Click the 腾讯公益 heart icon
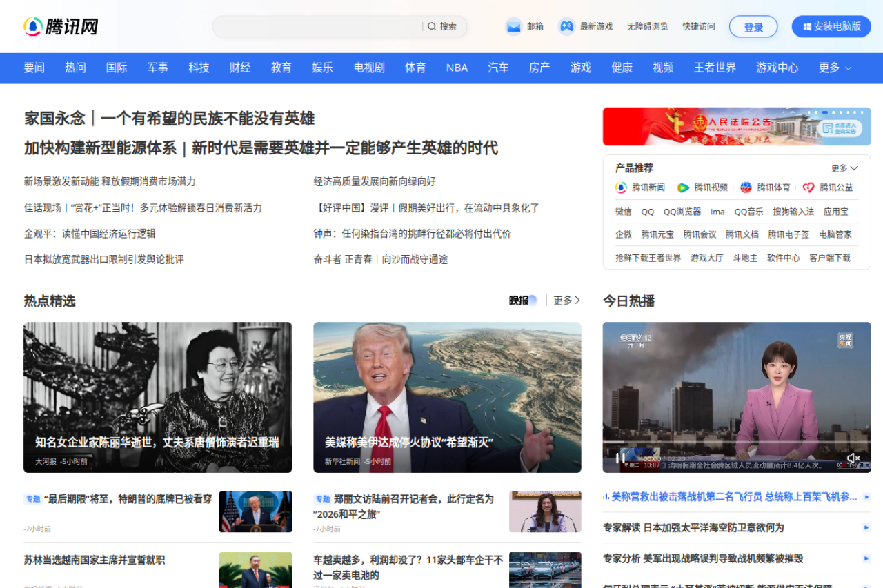883x588 pixels. coord(808,187)
